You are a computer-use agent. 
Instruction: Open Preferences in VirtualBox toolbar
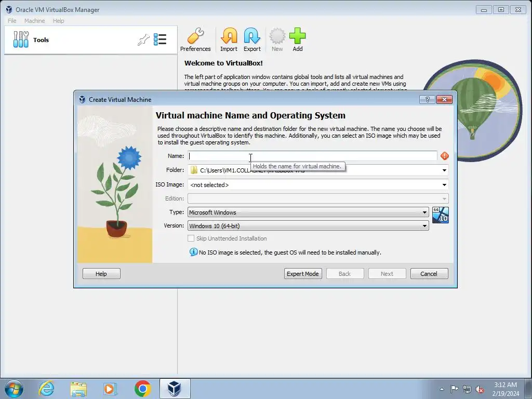click(195, 39)
